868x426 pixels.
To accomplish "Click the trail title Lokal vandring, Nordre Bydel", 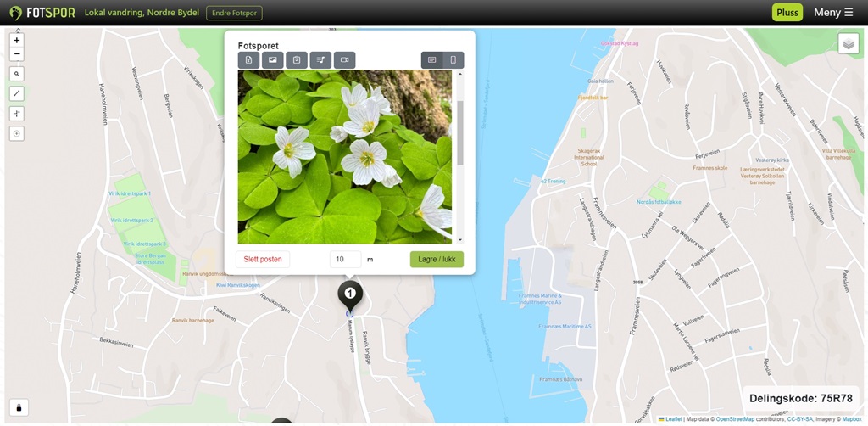I will (142, 13).
